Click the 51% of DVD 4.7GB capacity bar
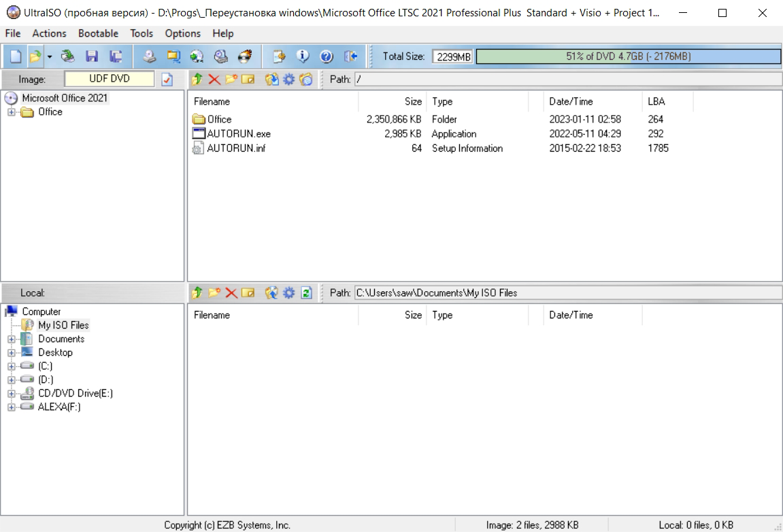Screen dimensions: 783x532 [628, 56]
